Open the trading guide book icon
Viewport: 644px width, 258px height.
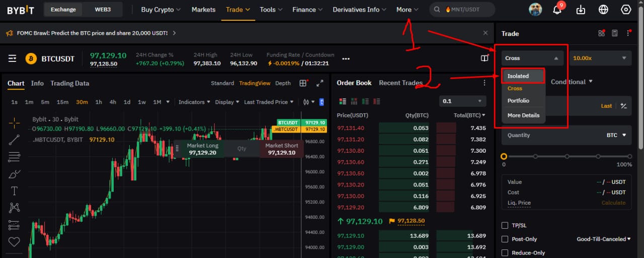pyautogui.click(x=485, y=58)
